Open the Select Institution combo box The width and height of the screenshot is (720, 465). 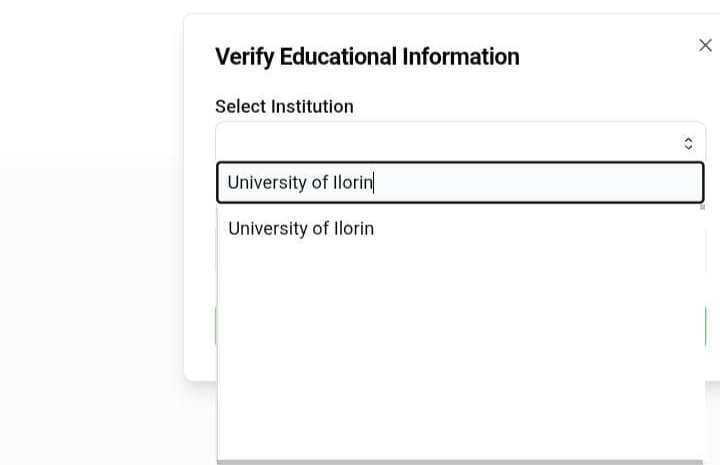pyautogui.click(x=461, y=142)
